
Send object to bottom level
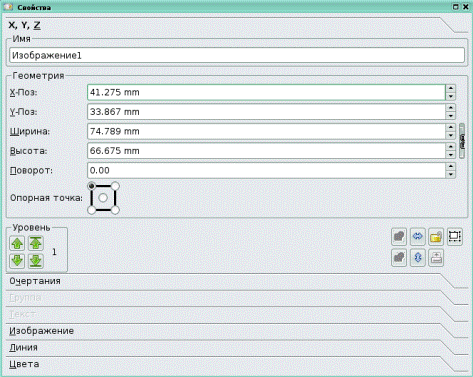[36, 261]
